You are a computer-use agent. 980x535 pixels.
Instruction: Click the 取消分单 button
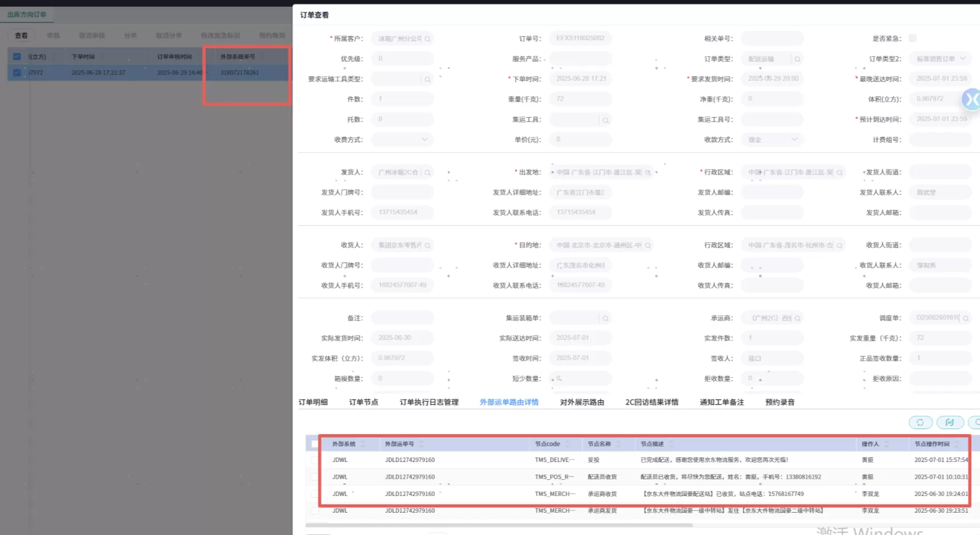click(x=169, y=36)
